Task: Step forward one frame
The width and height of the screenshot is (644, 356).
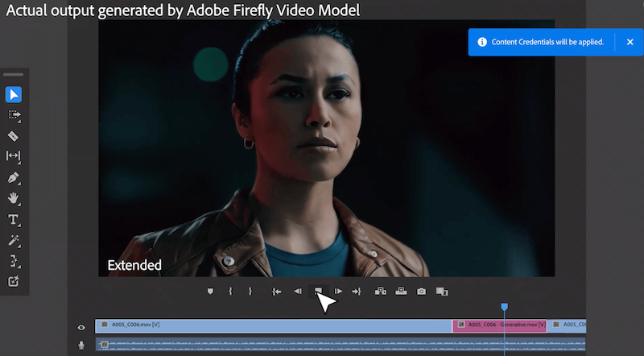Action: pos(338,292)
